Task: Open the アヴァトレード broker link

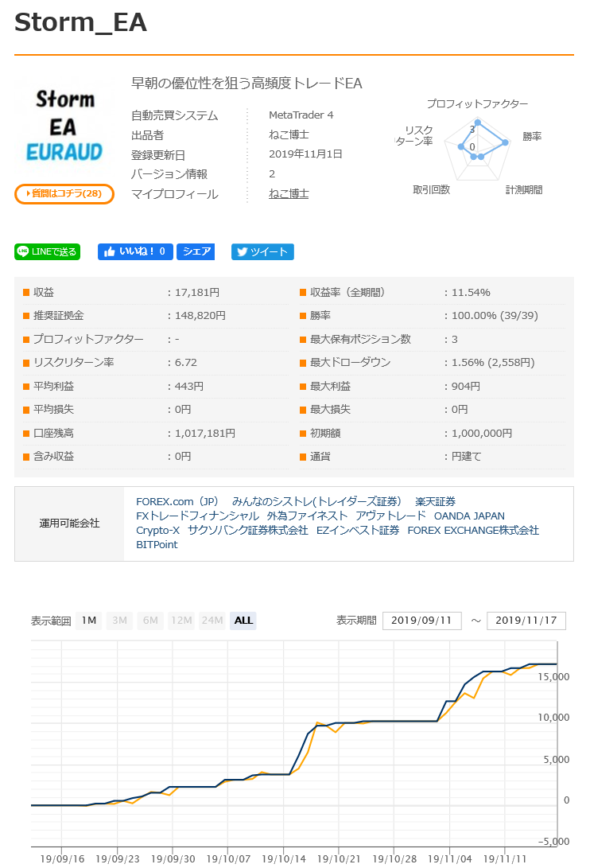Action: pos(390,516)
